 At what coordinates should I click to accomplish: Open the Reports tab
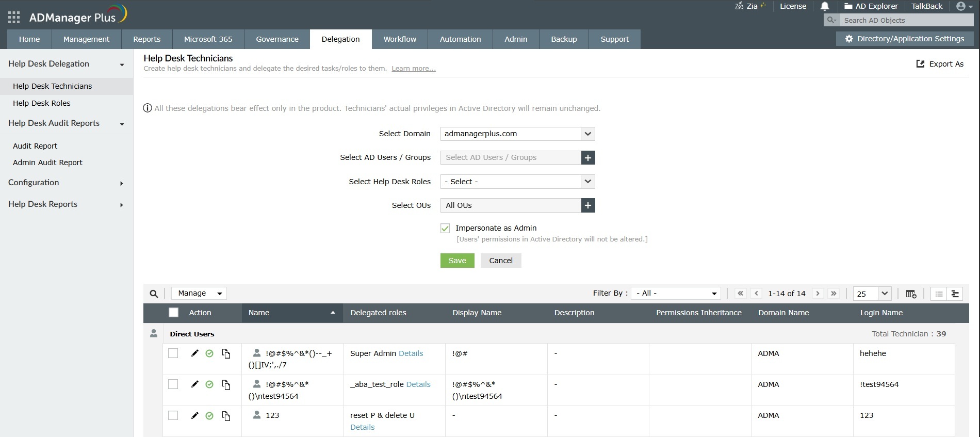pyautogui.click(x=146, y=39)
